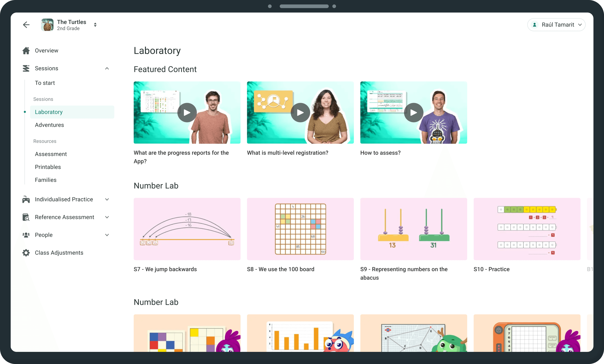Open the S9 abacus session thumbnail
The image size is (604, 364).
coord(414,229)
